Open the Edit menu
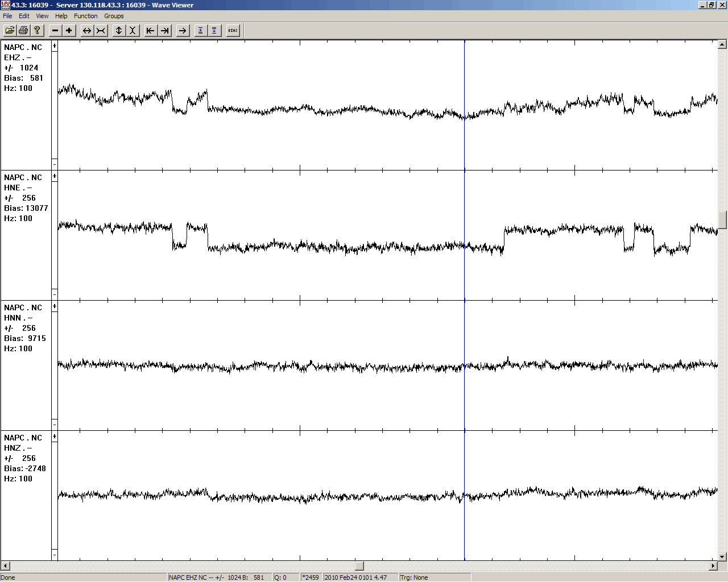This screenshot has height=582, width=728. coord(24,16)
